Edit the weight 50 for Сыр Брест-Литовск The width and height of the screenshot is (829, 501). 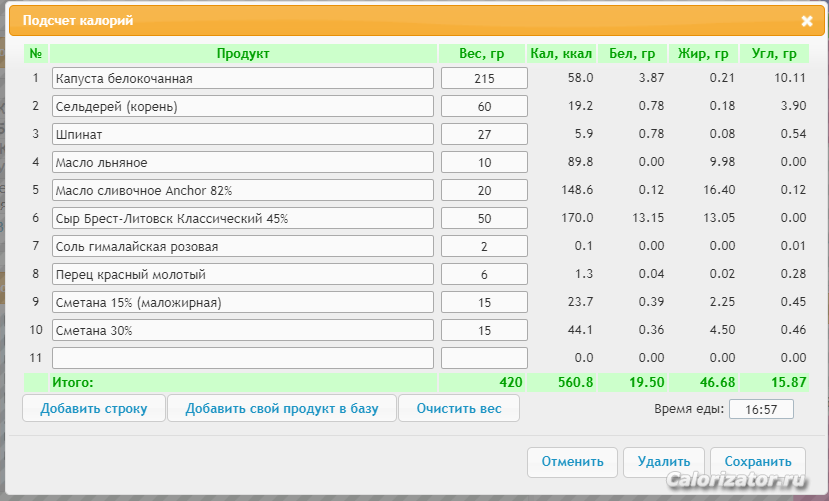point(484,218)
